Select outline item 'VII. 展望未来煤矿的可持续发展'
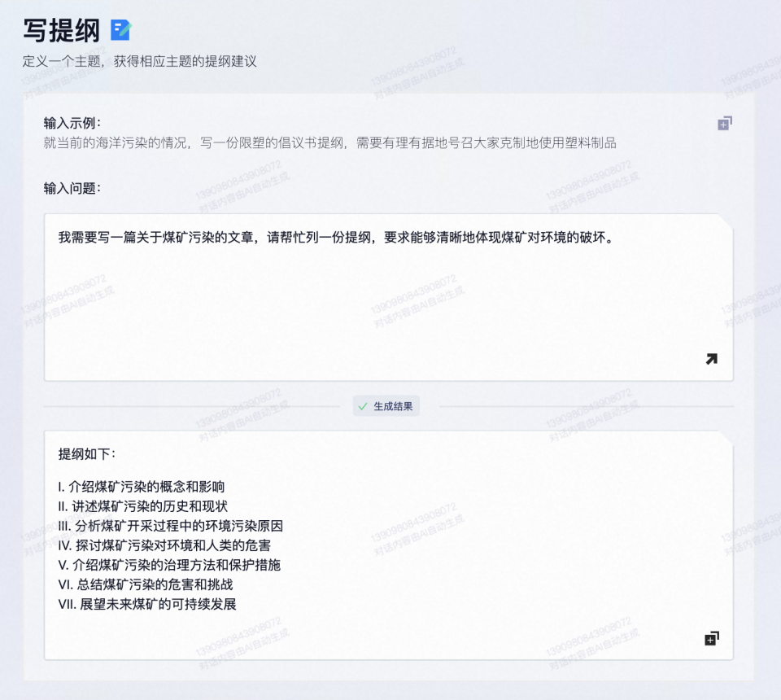This screenshot has width=781, height=700. pyautogui.click(x=146, y=604)
